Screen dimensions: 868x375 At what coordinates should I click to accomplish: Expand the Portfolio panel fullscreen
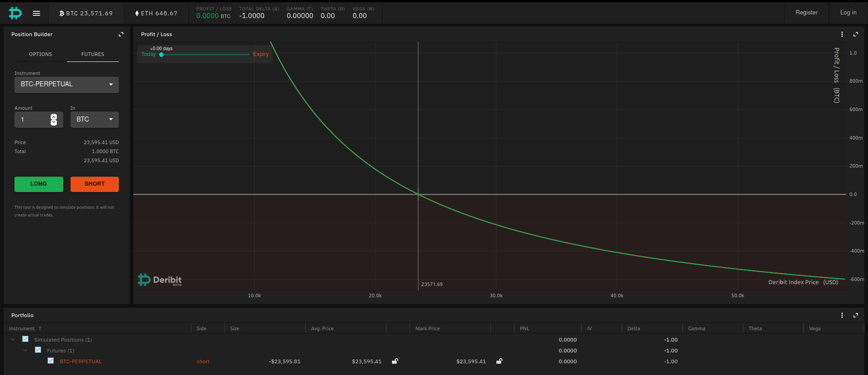(x=855, y=315)
